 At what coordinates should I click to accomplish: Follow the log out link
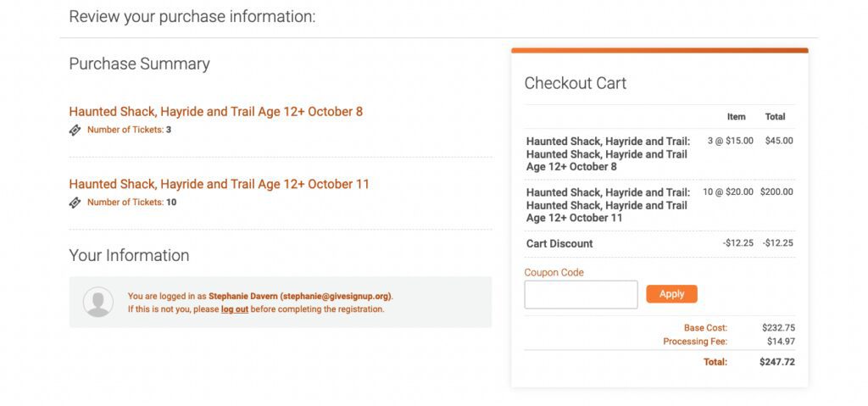coord(235,309)
